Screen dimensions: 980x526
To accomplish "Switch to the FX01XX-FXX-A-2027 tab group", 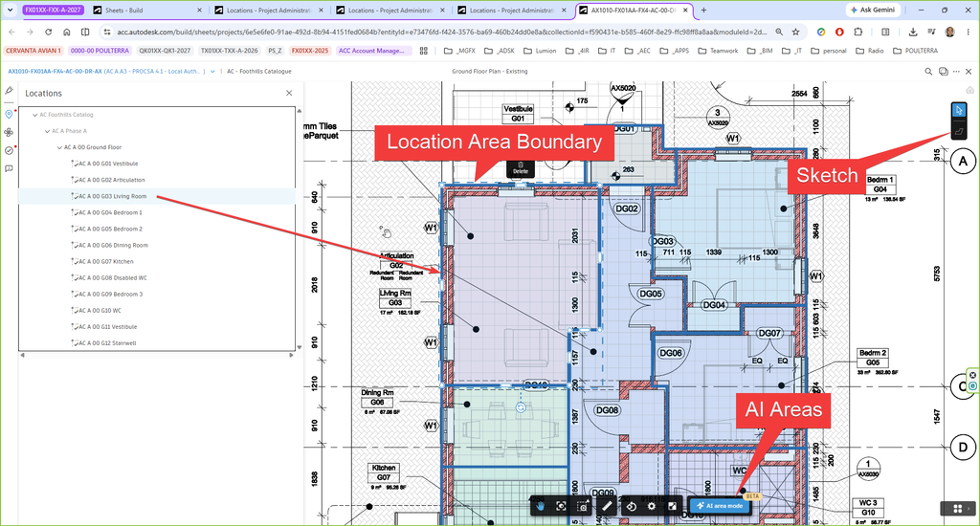I will 53,10.
